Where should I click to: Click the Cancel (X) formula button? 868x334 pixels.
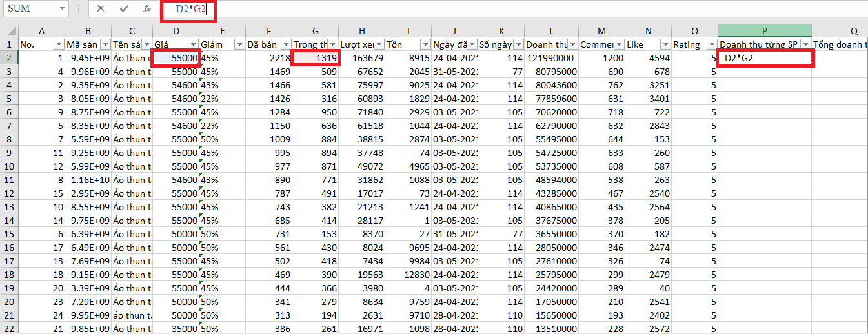pyautogui.click(x=101, y=9)
